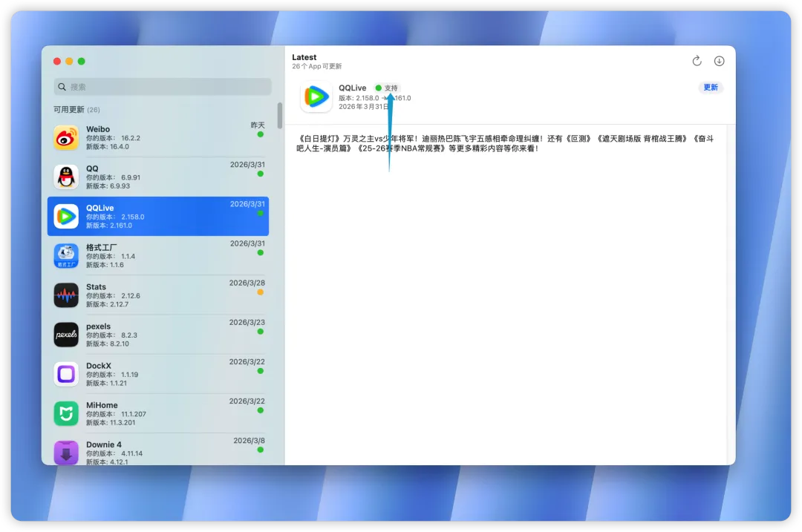Viewport: 802px width, 532px height.
Task: Click the pexels app icon
Action: pos(66,334)
